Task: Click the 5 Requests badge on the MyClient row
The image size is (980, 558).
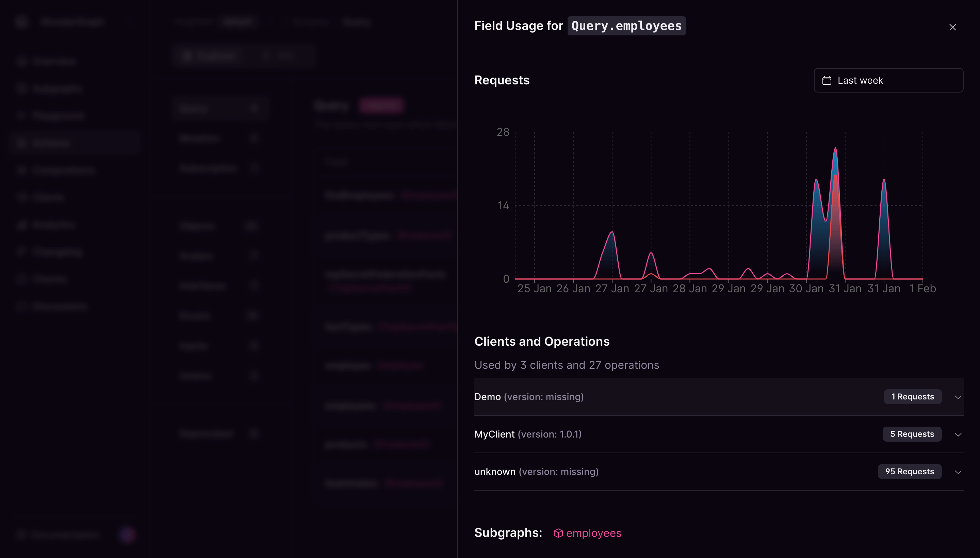Action: pyautogui.click(x=912, y=434)
